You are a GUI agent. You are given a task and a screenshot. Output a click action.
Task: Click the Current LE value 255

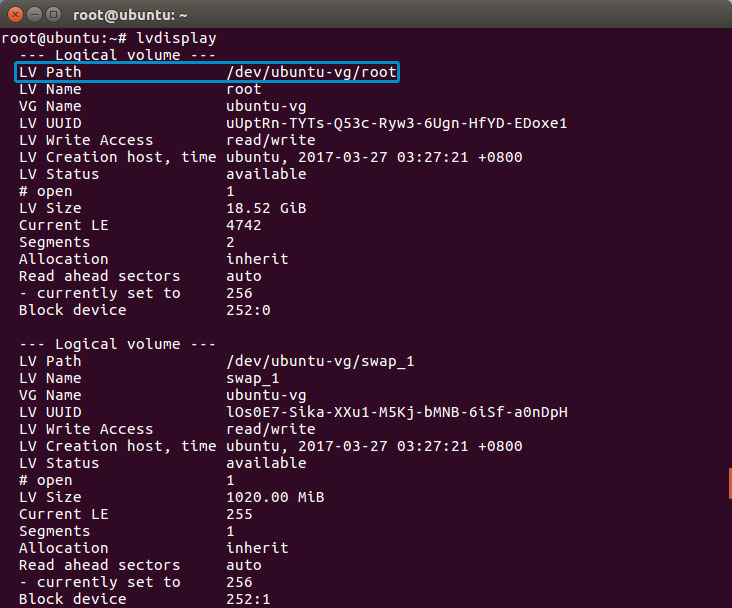tap(240, 514)
